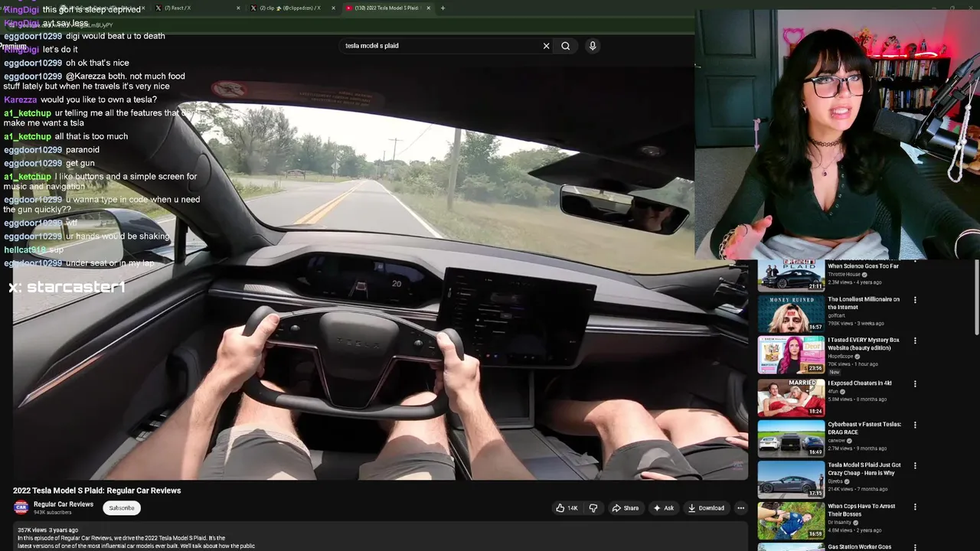
Task: Click chat username 'hellcat918'
Action: (x=24, y=250)
